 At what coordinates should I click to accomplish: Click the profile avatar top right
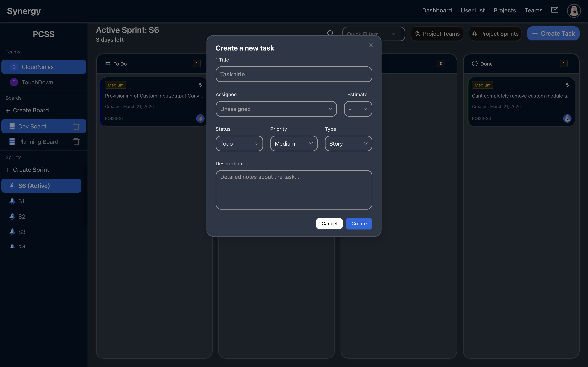click(x=574, y=11)
